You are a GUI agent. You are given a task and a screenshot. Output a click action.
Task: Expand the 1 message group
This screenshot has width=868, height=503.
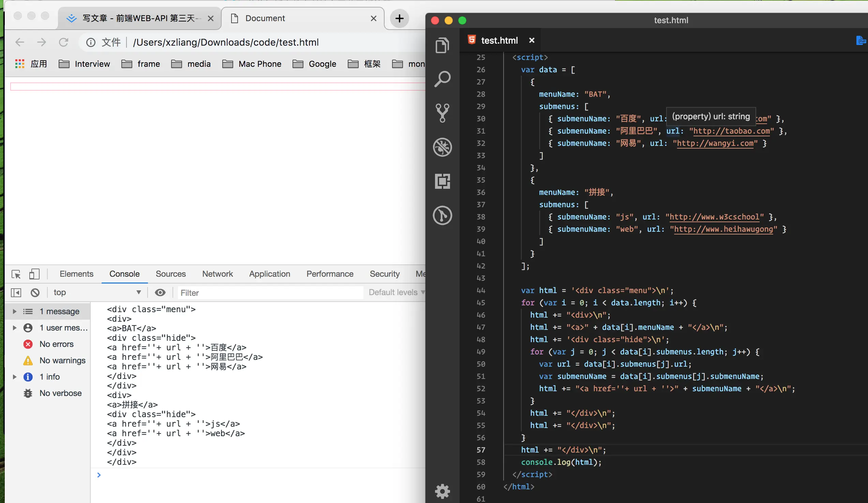coord(14,311)
